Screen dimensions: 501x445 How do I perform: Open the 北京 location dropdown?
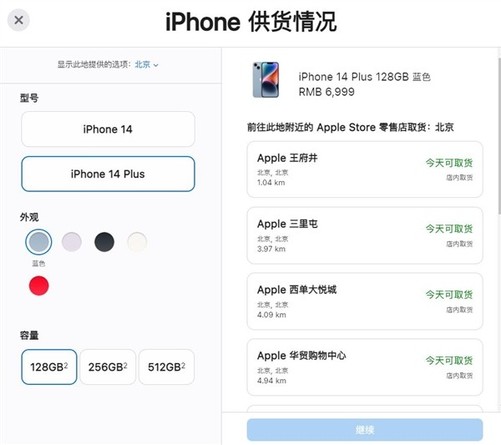tap(146, 64)
